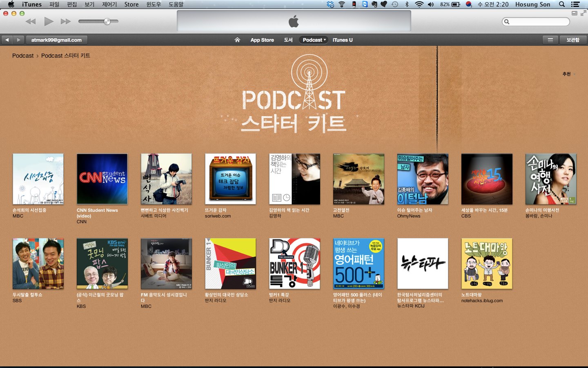588x368 pixels.
Task: Open the Apple menu
Action: click(11, 4)
